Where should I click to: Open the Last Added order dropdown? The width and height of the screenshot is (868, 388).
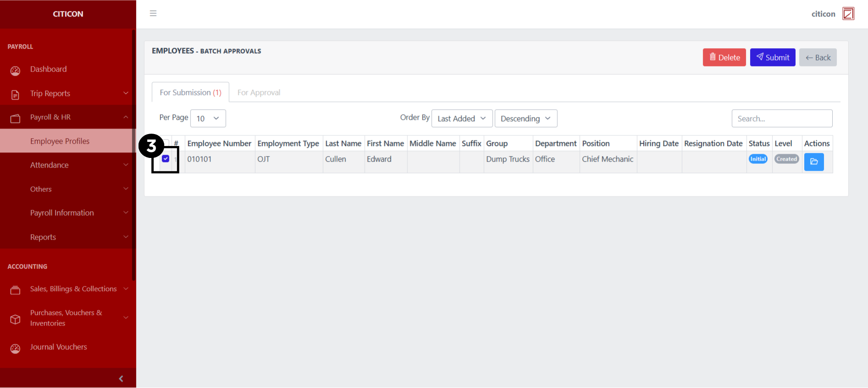[x=462, y=118]
